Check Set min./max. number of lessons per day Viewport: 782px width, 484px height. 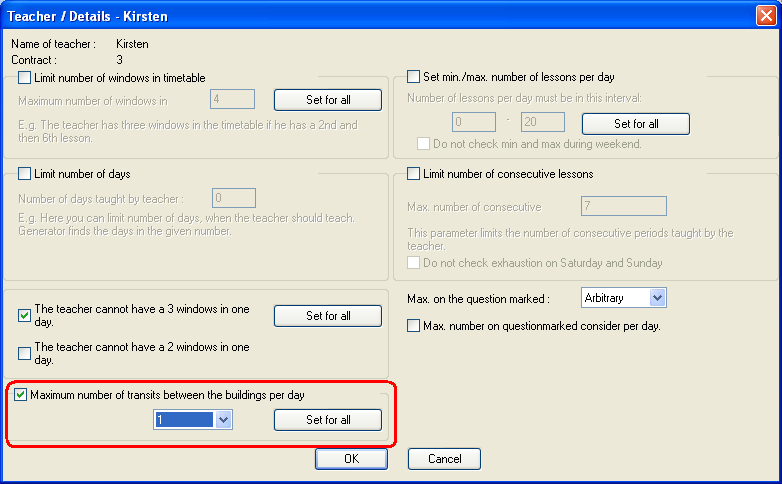[x=414, y=77]
